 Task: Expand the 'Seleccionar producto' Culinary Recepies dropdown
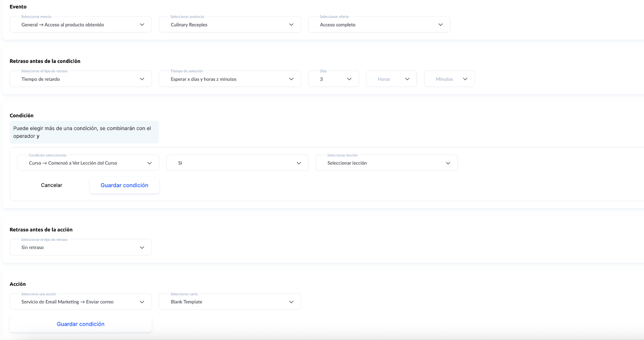click(x=229, y=25)
